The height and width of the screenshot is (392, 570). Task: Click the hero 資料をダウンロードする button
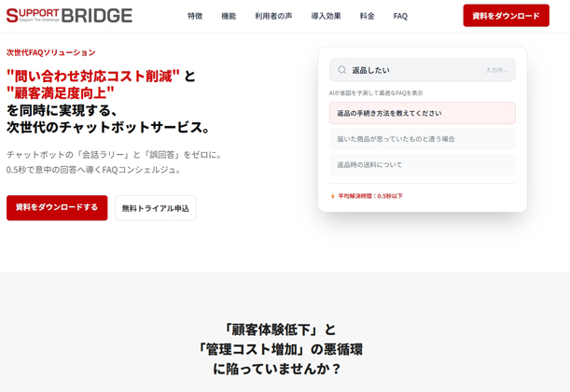click(x=57, y=207)
